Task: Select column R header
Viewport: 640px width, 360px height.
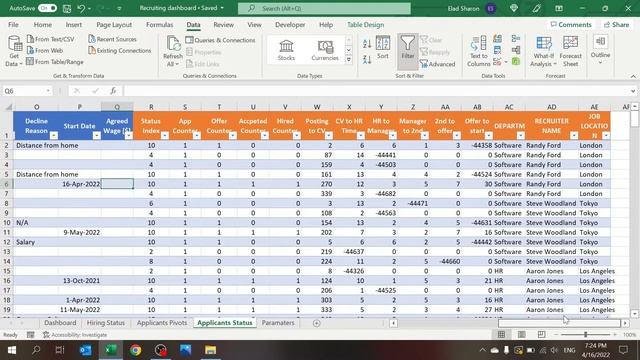Action: [151, 107]
